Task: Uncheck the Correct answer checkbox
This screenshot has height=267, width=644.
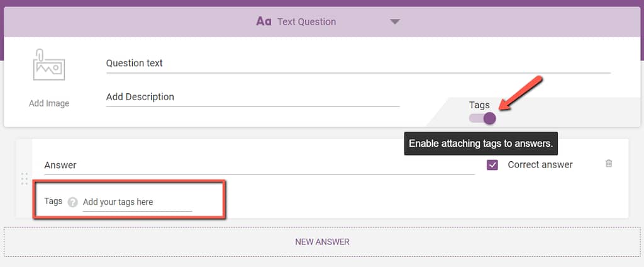Action: 492,165
